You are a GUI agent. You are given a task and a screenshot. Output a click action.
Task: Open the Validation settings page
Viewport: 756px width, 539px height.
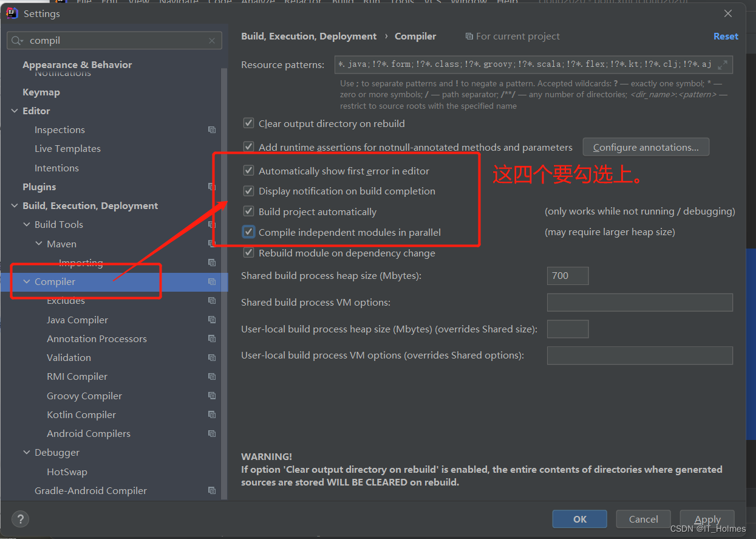click(x=69, y=357)
